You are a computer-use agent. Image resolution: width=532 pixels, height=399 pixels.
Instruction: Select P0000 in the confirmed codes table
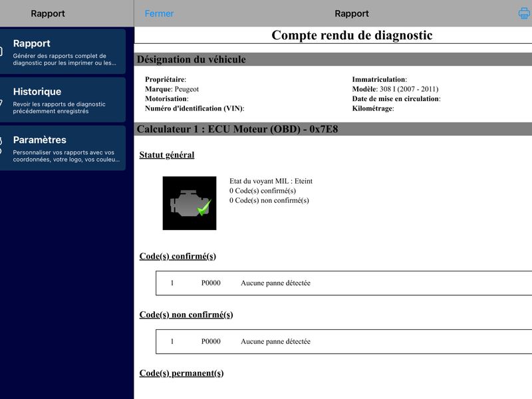tap(211, 283)
